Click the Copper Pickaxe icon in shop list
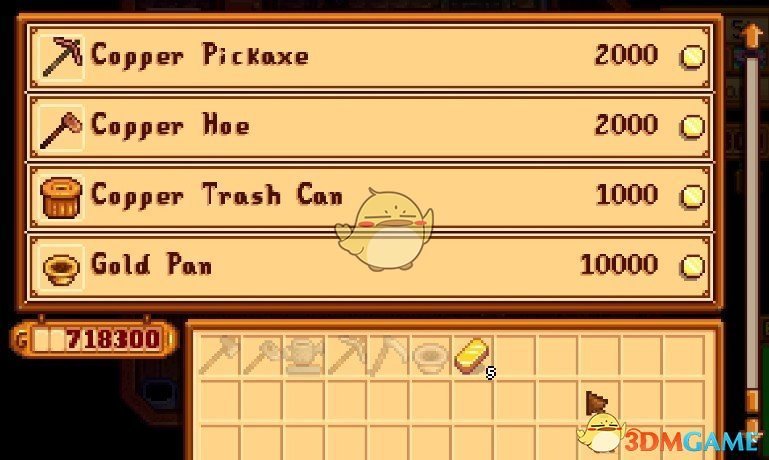Image resolution: width=769 pixels, height=460 pixels. pyautogui.click(x=62, y=57)
